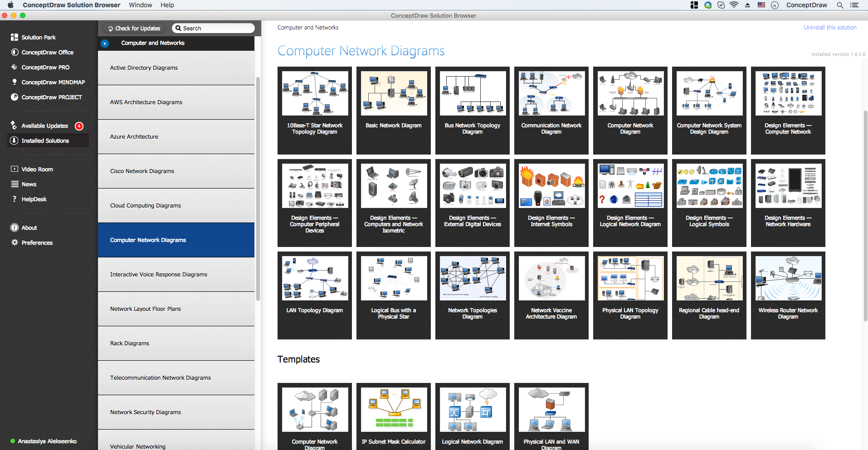Open ConceptDraw MINDMAP lightbulb icon
Image resolution: width=868 pixels, height=450 pixels.
click(x=15, y=82)
